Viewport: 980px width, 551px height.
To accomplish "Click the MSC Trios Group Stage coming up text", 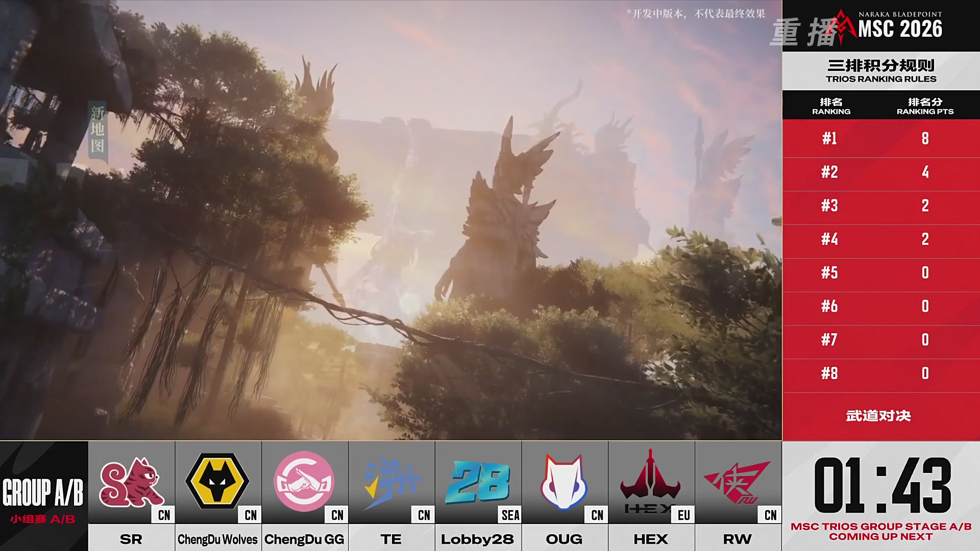I will click(881, 531).
